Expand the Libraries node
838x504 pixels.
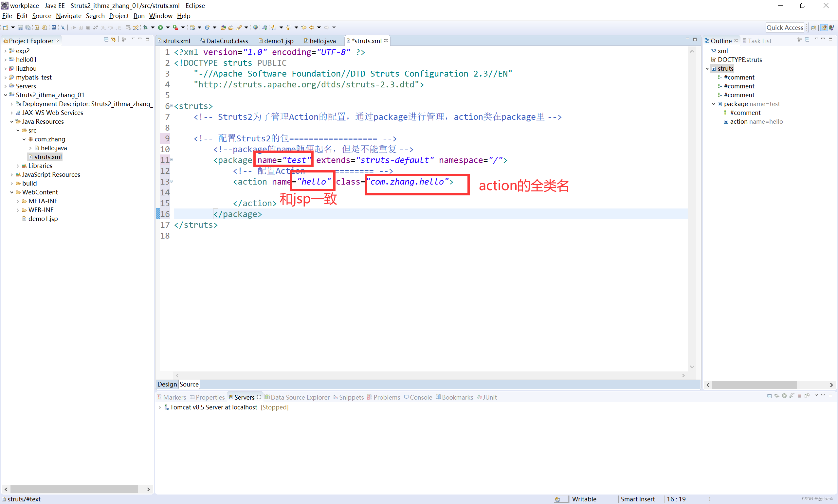pos(18,166)
